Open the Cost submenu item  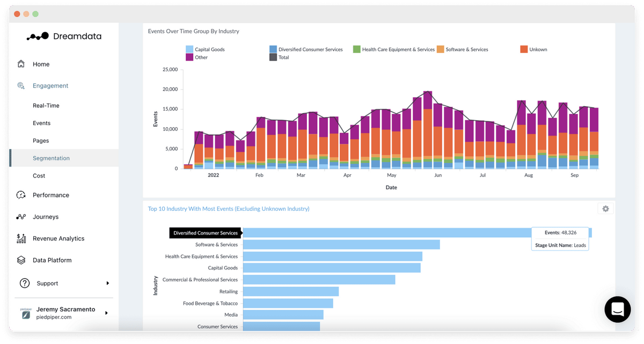(x=39, y=176)
